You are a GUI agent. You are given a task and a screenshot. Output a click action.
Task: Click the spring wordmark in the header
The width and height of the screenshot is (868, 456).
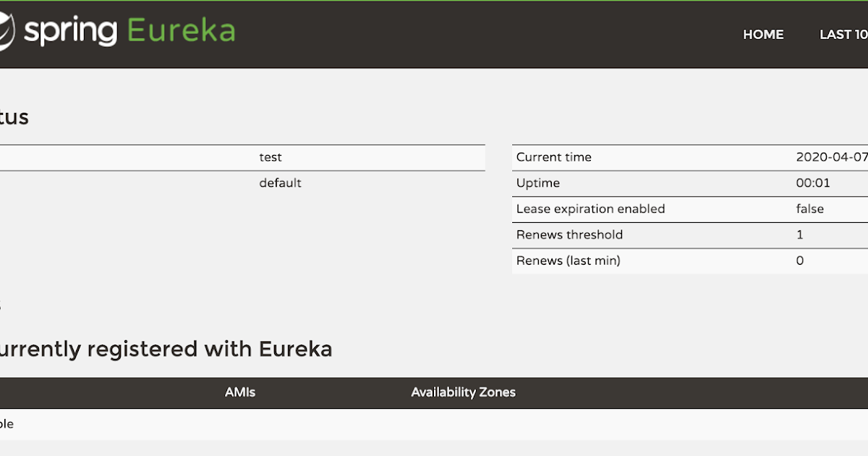tap(70, 30)
